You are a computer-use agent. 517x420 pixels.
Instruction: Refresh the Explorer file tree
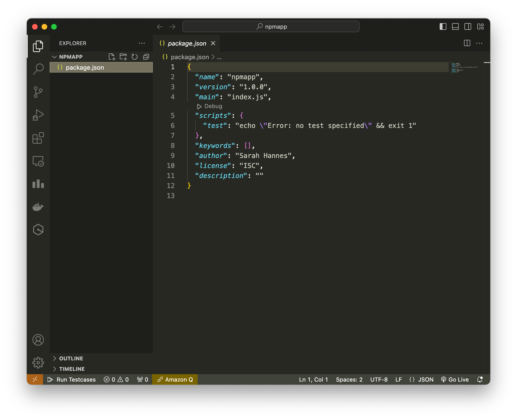(135, 57)
